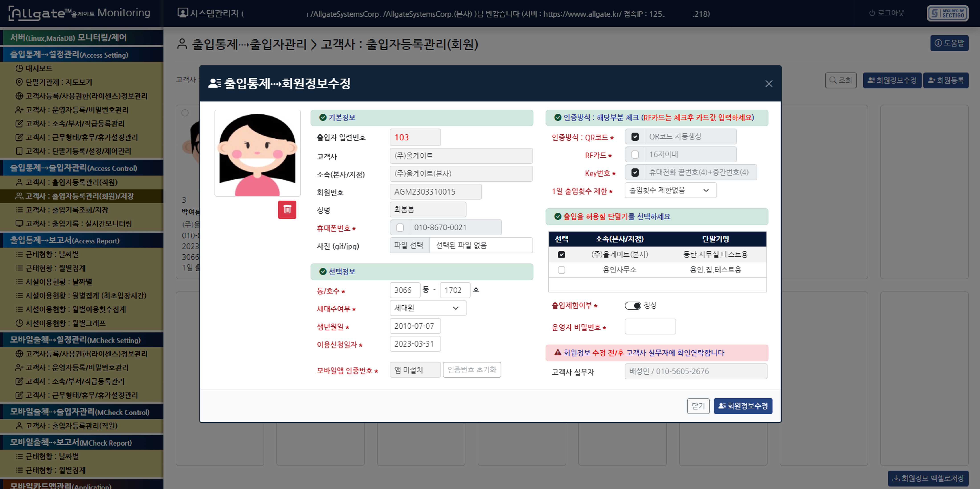The image size is (980, 489).
Task: Uncheck the 동탄.사무실.테스트용 terminal row
Action: [x=561, y=254]
